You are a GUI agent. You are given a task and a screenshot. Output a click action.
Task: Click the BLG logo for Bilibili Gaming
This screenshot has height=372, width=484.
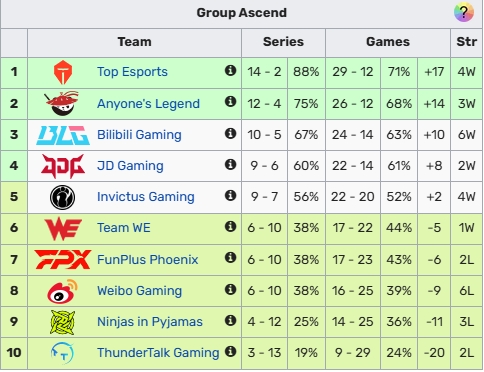(63, 135)
